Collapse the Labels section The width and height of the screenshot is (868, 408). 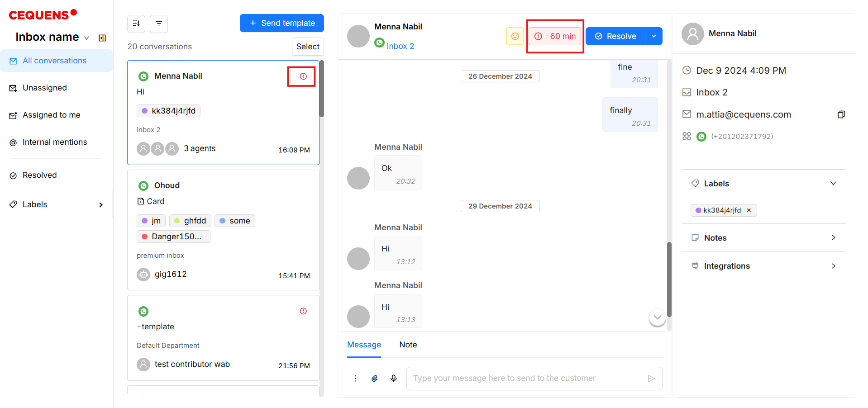(833, 184)
